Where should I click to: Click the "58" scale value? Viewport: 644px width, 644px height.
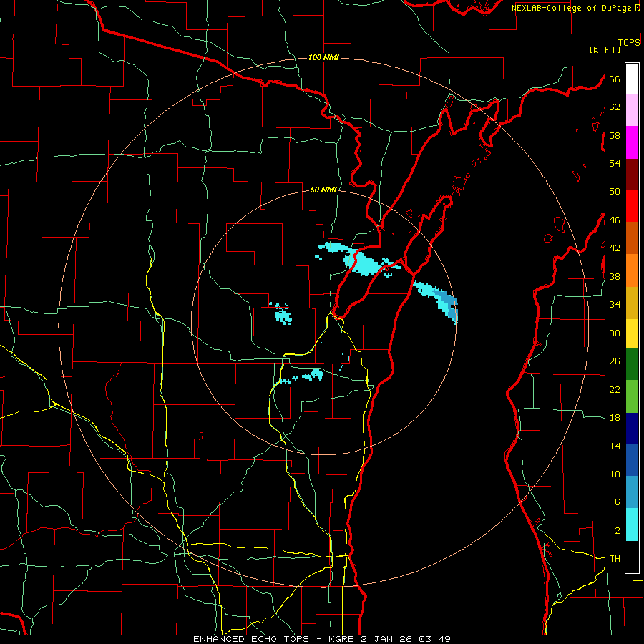click(615, 135)
